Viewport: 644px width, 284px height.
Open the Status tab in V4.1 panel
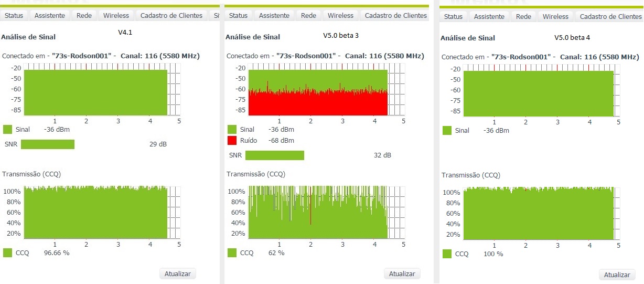point(14,16)
